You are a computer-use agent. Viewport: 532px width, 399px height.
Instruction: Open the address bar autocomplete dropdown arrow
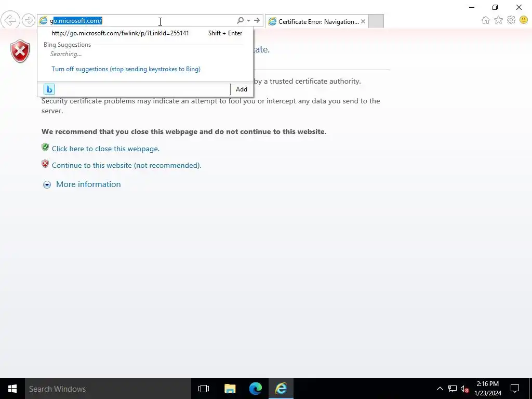(x=249, y=20)
